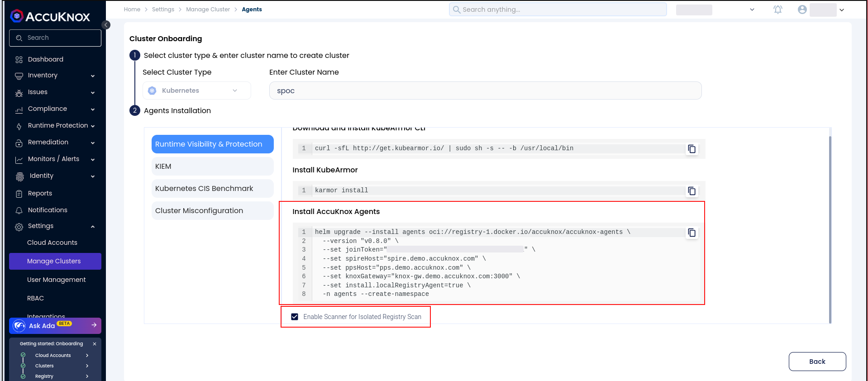
Task: Click the Ask Ada arrow icon
Action: coord(94,325)
